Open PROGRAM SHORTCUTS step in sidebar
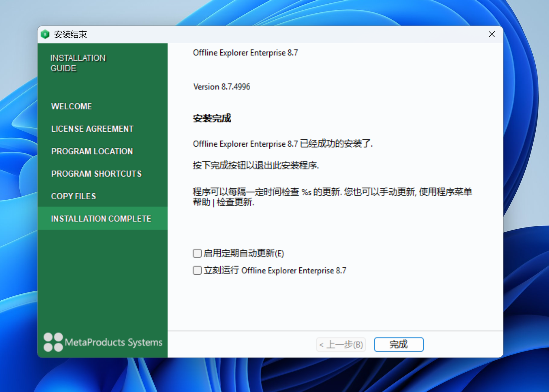Viewport: 549px width, 392px height. click(x=96, y=174)
